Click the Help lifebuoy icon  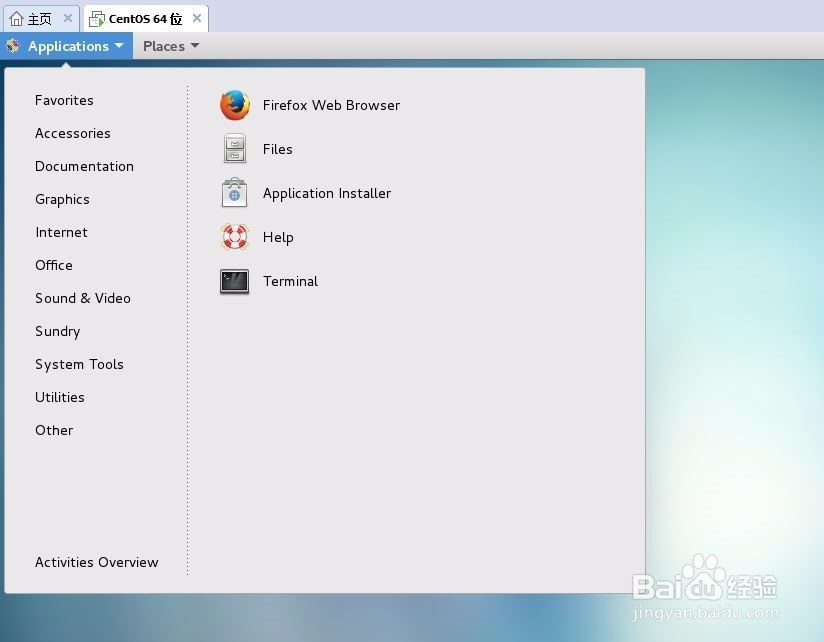(x=234, y=237)
